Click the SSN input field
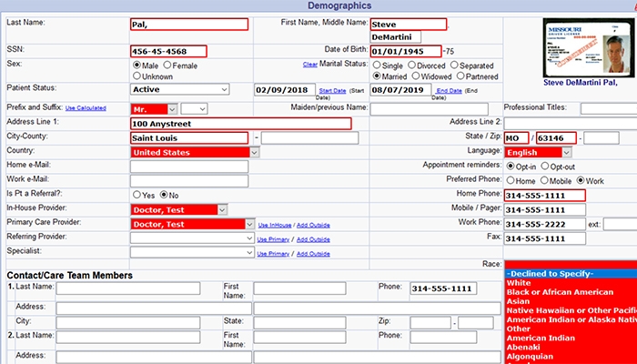Screen dimensions: 637x364 coord(168,51)
